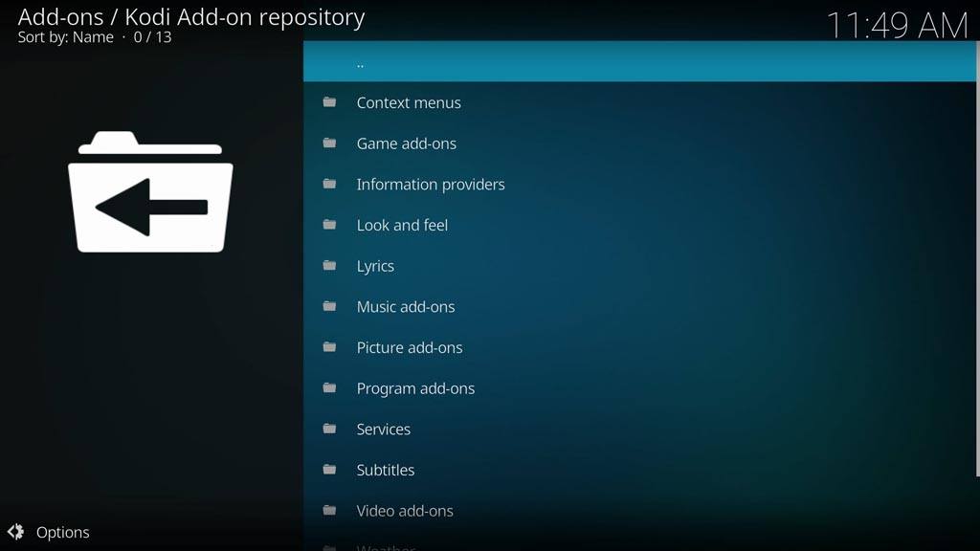Click the 'Add-ons / Kodi Add-on repository' title

(191, 17)
